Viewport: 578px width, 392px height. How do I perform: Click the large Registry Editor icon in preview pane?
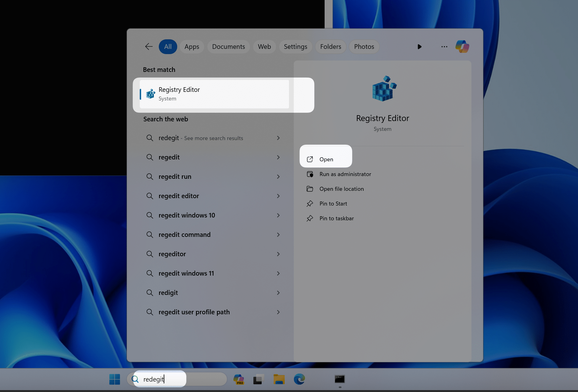coord(384,89)
